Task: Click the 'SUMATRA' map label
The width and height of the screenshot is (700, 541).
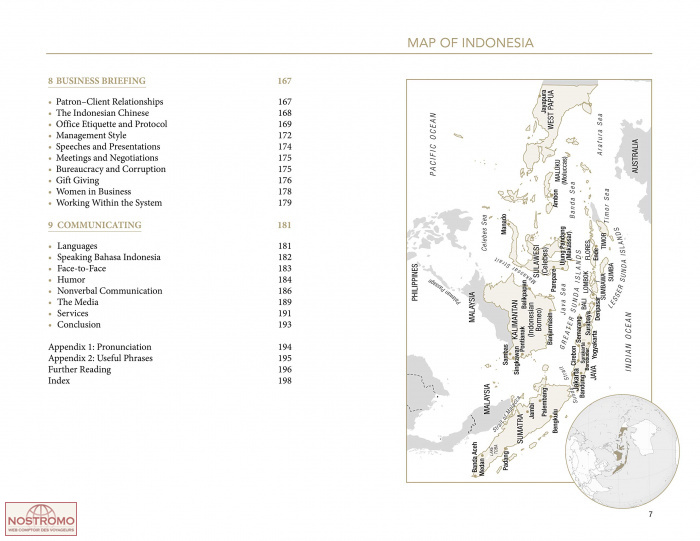Action: 520,429
